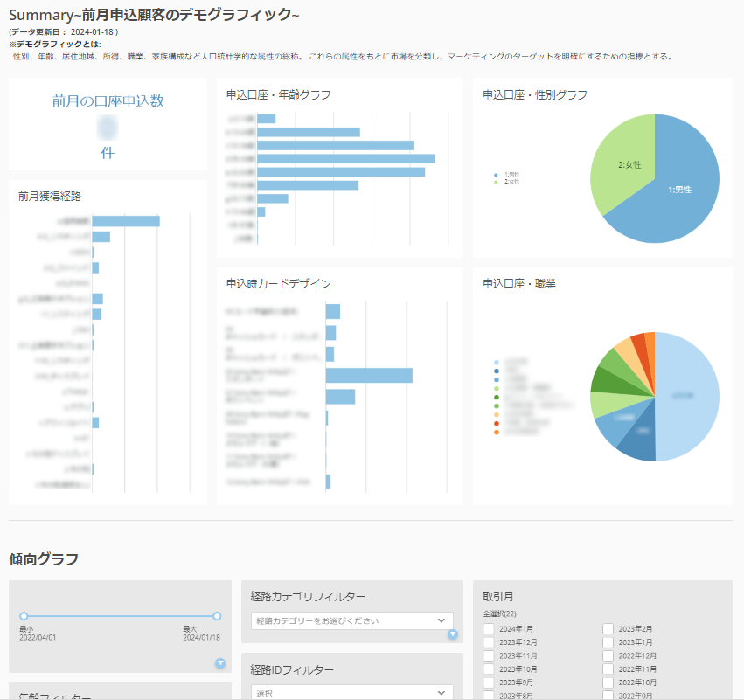Click longest bar in 申込時カードデザイン chart
The image size is (744, 700).
(x=369, y=375)
